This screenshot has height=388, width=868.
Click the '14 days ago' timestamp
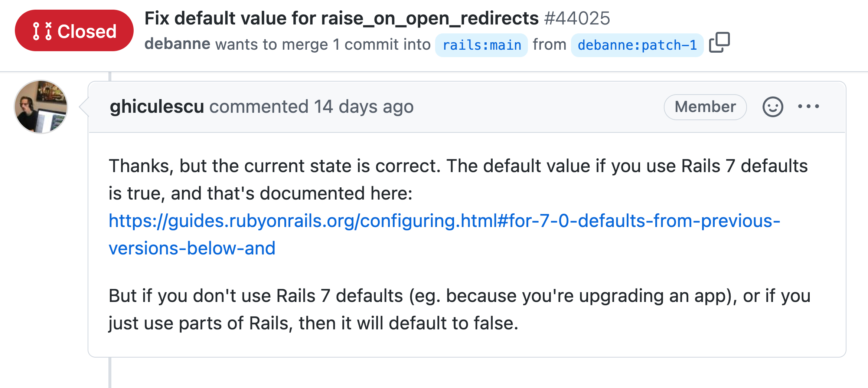tap(363, 107)
